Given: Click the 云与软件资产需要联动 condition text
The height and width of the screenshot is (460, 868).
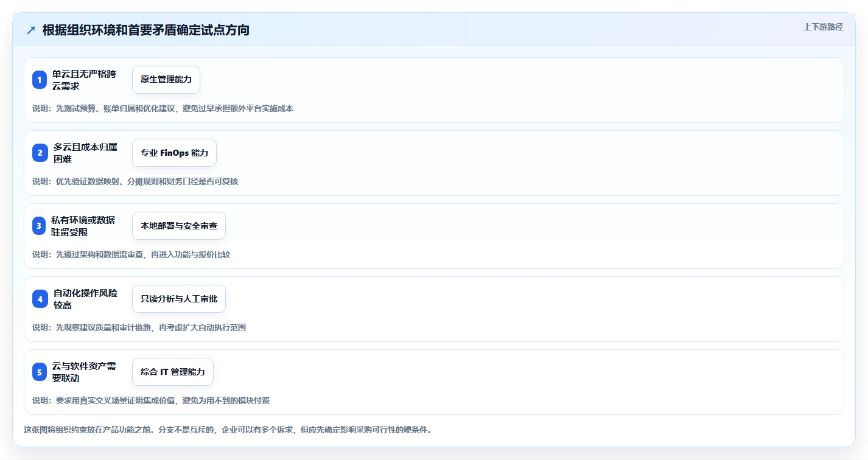Looking at the screenshot, I should pyautogui.click(x=84, y=372).
